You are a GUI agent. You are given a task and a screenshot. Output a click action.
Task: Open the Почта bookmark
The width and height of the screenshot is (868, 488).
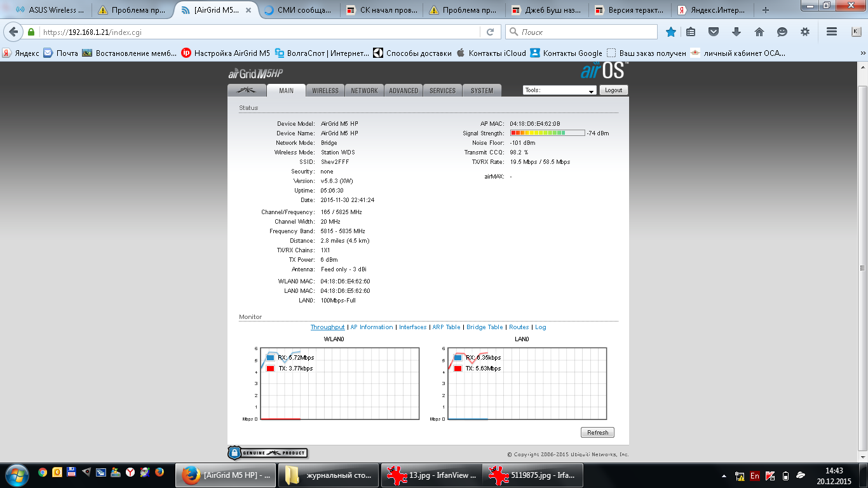tap(61, 53)
